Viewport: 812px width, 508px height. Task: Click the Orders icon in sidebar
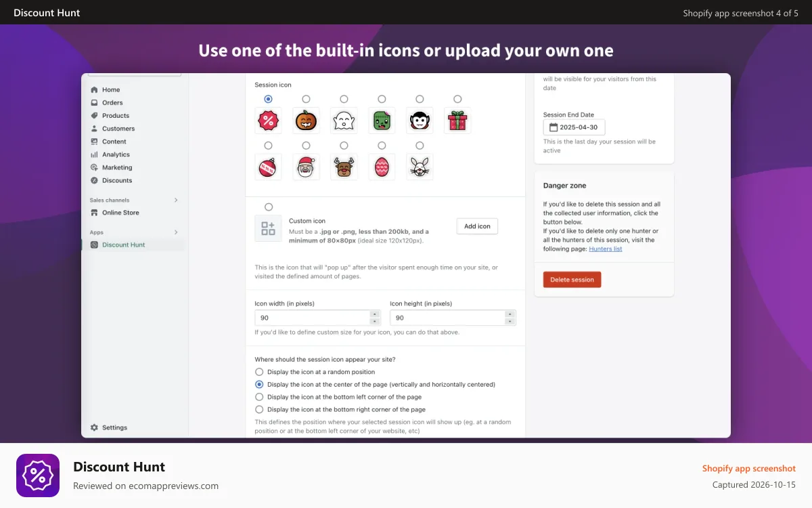coord(95,102)
